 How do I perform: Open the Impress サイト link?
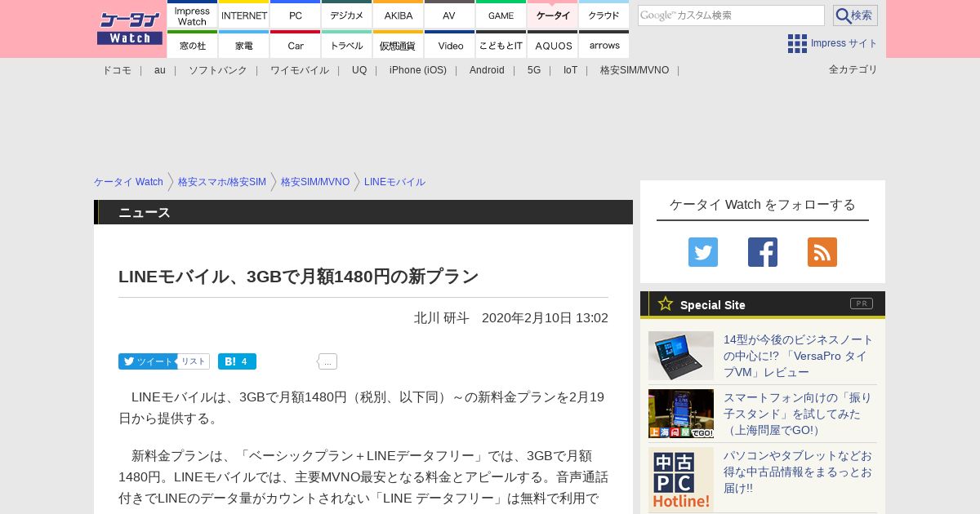(844, 43)
